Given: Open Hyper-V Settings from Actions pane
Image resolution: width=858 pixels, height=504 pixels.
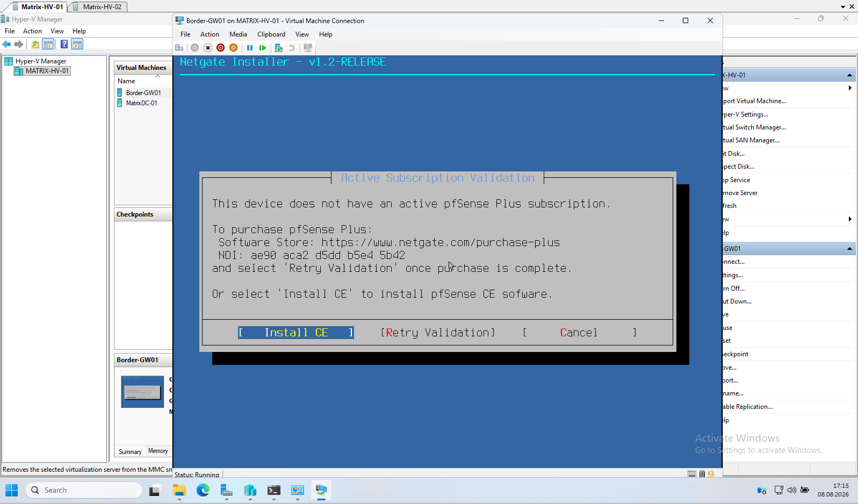Looking at the screenshot, I should pos(746,114).
